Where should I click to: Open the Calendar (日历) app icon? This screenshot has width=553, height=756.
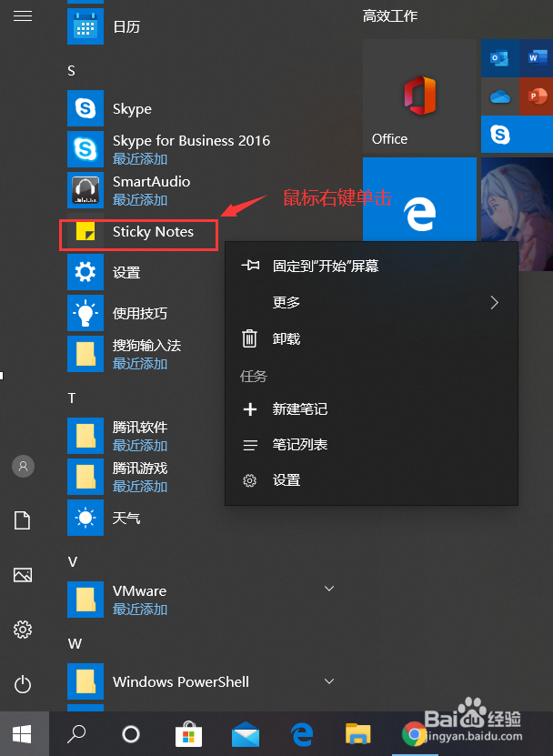point(85,26)
